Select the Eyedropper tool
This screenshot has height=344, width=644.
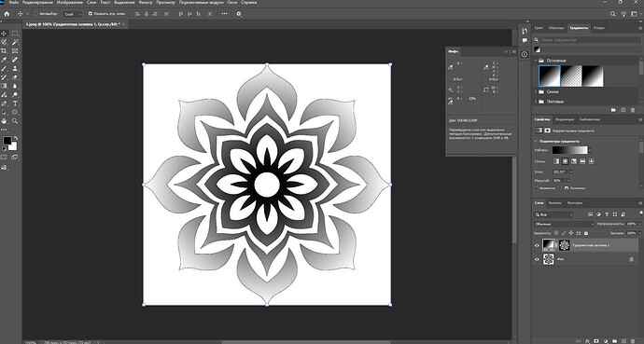[5, 60]
